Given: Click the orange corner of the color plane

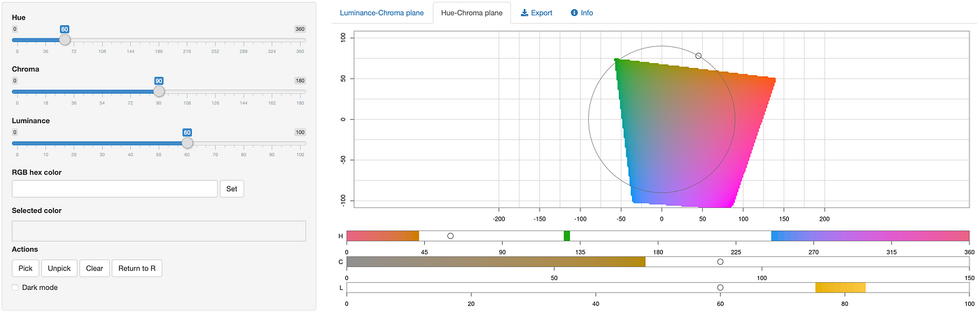Looking at the screenshot, I should (x=771, y=81).
